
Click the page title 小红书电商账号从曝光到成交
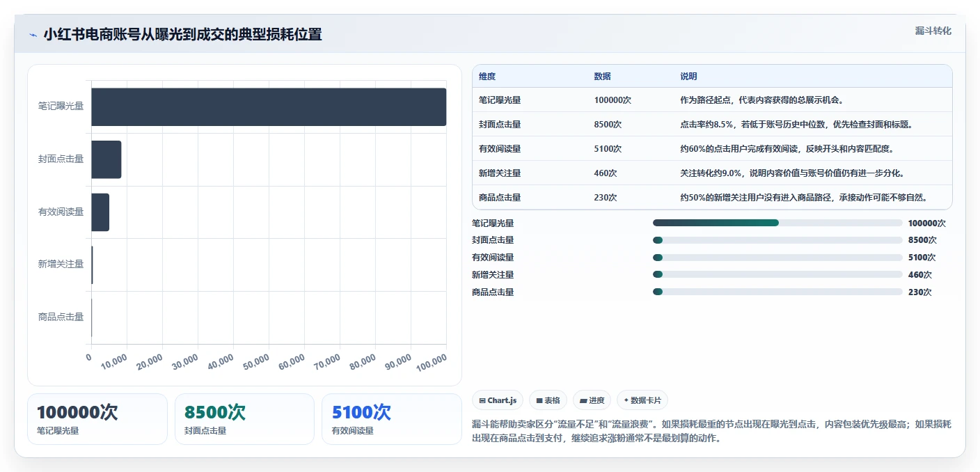(x=182, y=35)
